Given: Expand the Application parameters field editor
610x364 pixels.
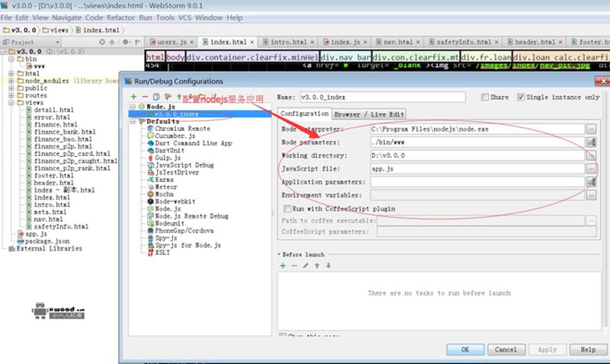Looking at the screenshot, I should pos(591,182).
